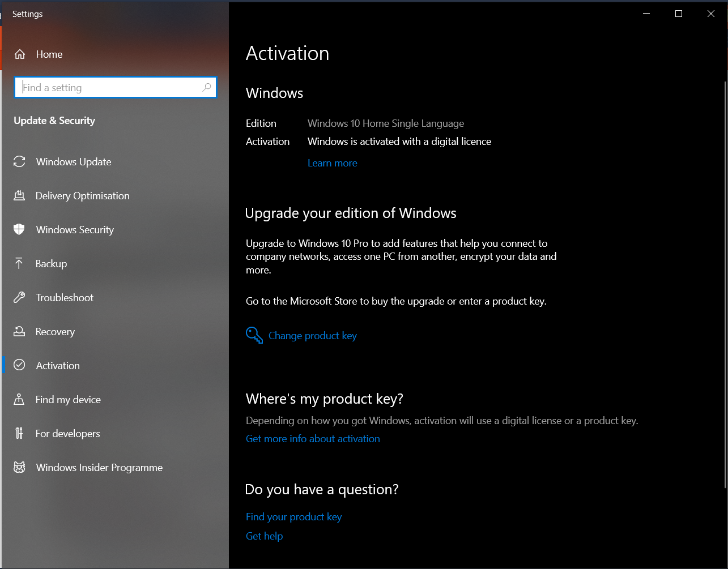Click the Windows Update refresh icon
728x569 pixels.
19,162
